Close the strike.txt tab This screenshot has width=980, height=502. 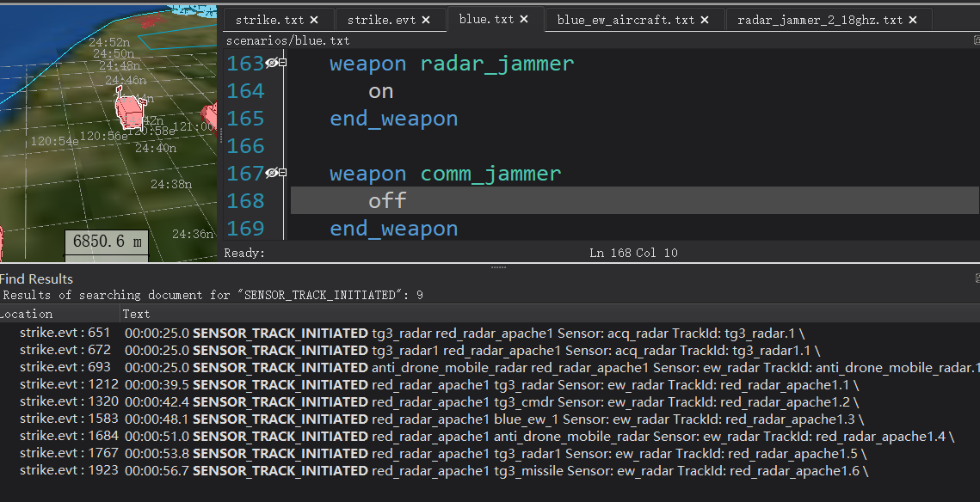point(314,20)
